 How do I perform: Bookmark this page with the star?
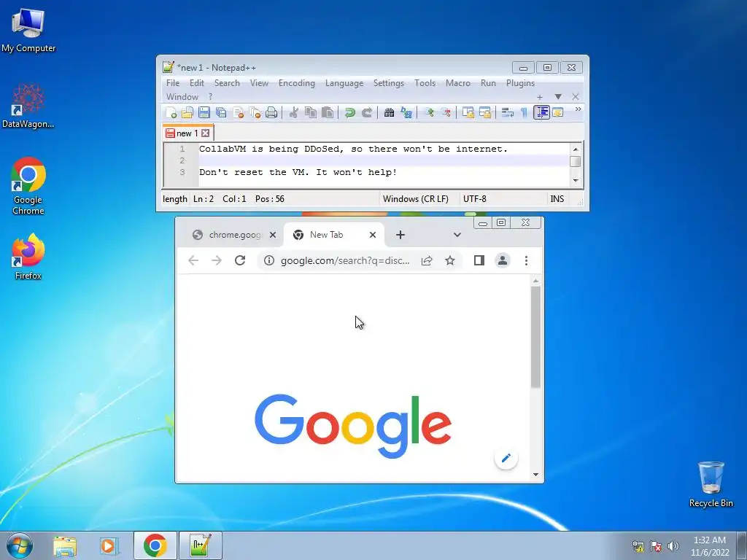[449, 260]
